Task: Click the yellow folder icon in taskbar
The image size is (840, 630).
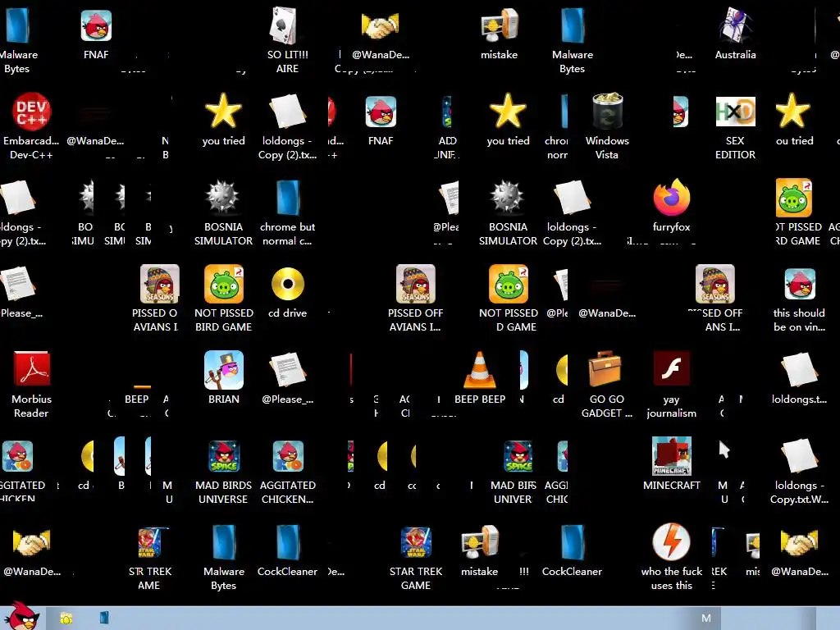Action: point(66,619)
